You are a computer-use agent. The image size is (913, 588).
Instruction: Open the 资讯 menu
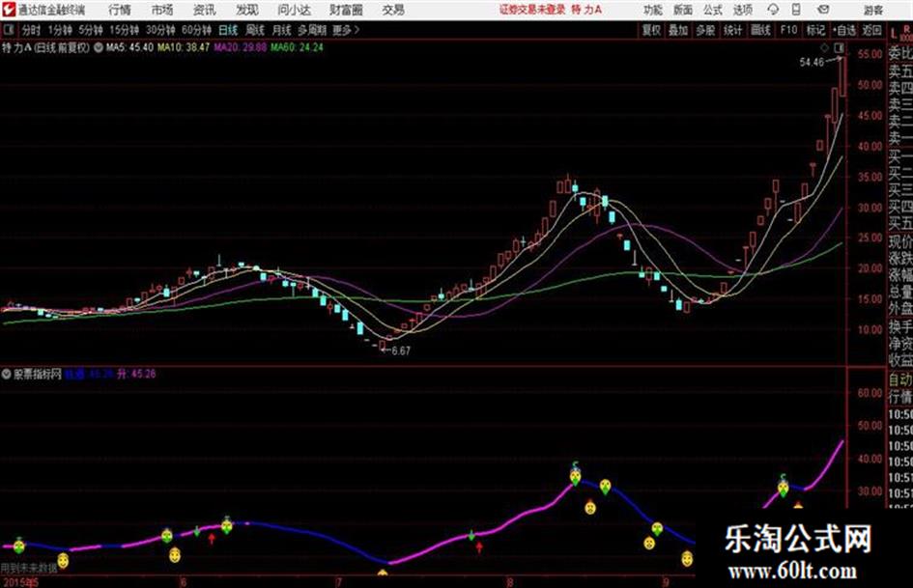pos(205,10)
